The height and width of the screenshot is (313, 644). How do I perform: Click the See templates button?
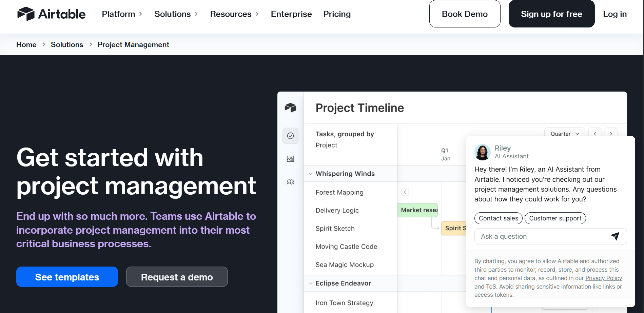(67, 277)
